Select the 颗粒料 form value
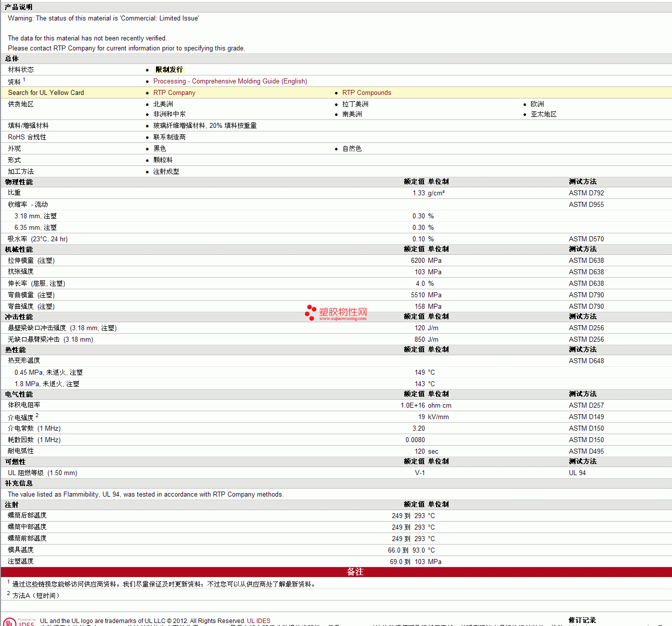This screenshot has height=626, width=672. (163, 160)
